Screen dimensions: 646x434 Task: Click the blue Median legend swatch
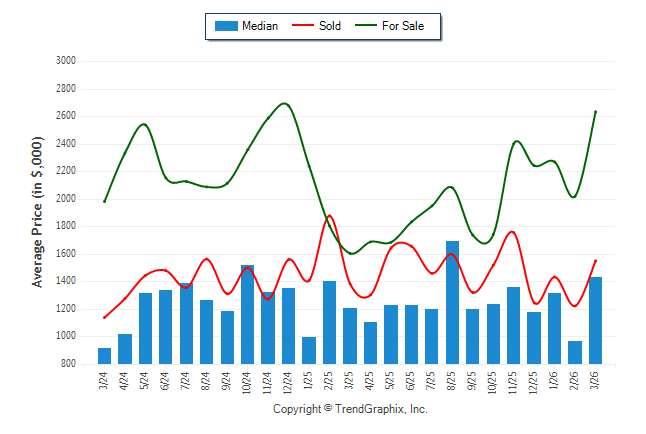tap(225, 26)
